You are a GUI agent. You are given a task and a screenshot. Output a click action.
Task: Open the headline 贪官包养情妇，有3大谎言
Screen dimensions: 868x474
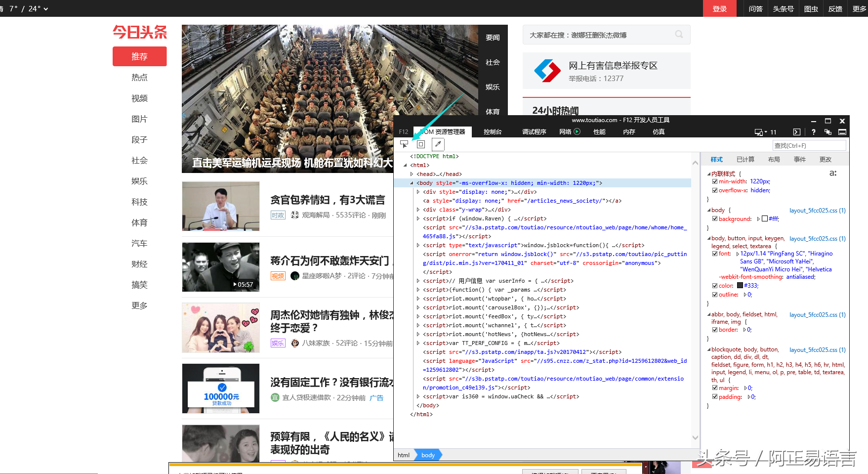tap(328, 200)
